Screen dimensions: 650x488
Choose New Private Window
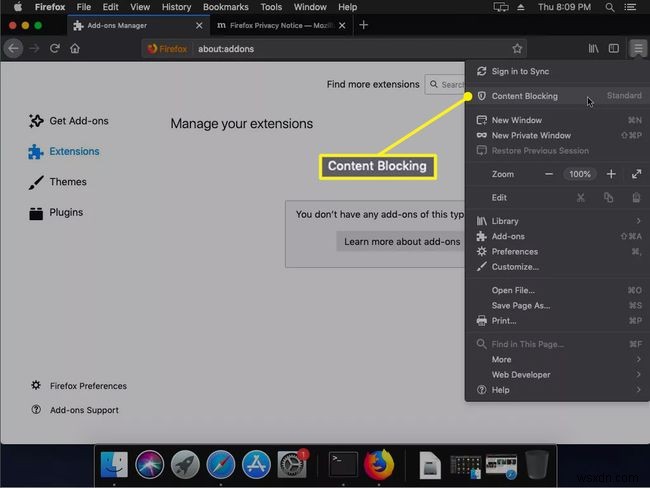point(557,136)
